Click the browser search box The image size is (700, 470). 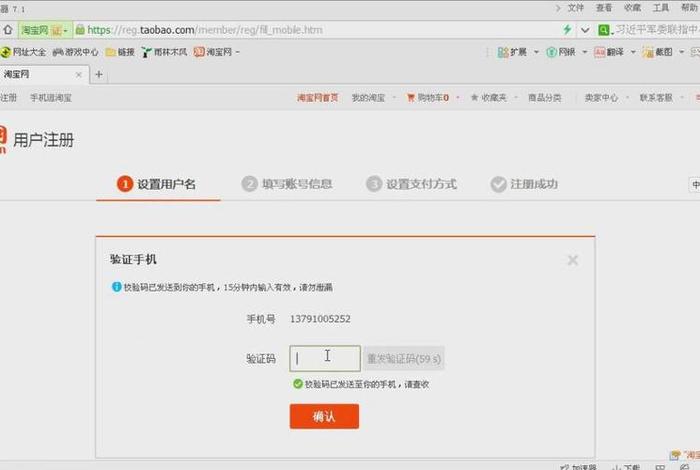point(656,30)
